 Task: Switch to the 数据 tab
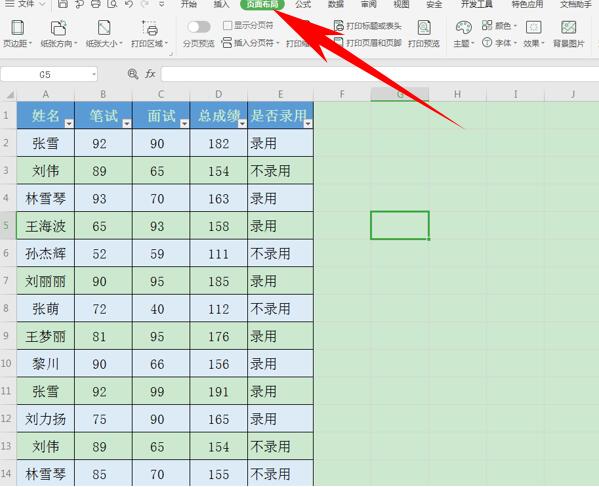(336, 4)
